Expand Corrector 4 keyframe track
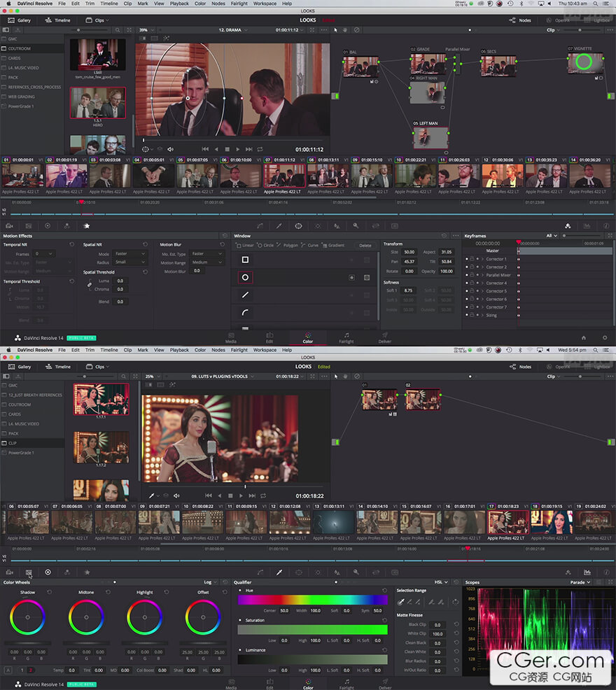This screenshot has height=690, width=616. pyautogui.click(x=482, y=283)
